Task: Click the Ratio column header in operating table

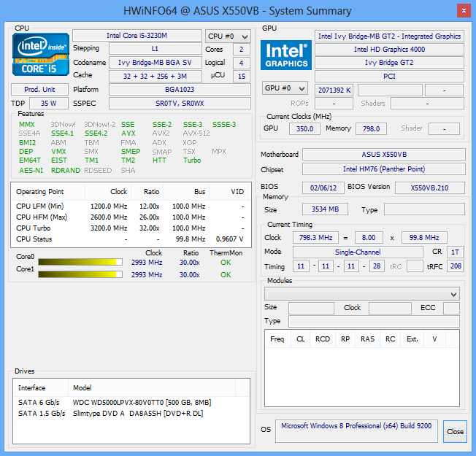Action: [x=147, y=192]
